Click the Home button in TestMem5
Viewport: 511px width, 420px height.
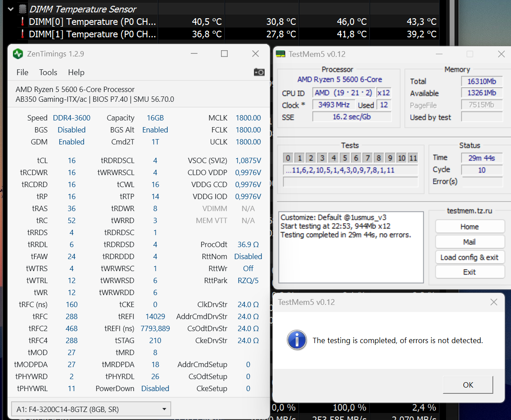(470, 227)
